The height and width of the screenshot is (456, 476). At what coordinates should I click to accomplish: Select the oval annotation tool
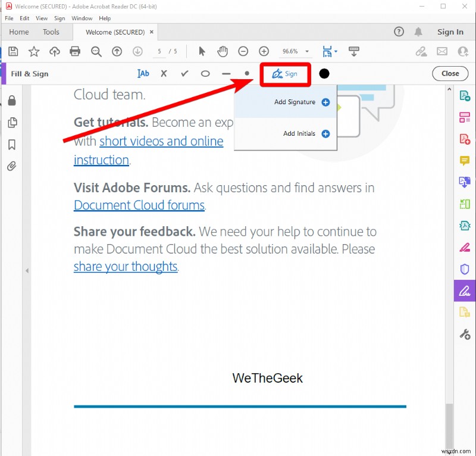pyautogui.click(x=205, y=73)
